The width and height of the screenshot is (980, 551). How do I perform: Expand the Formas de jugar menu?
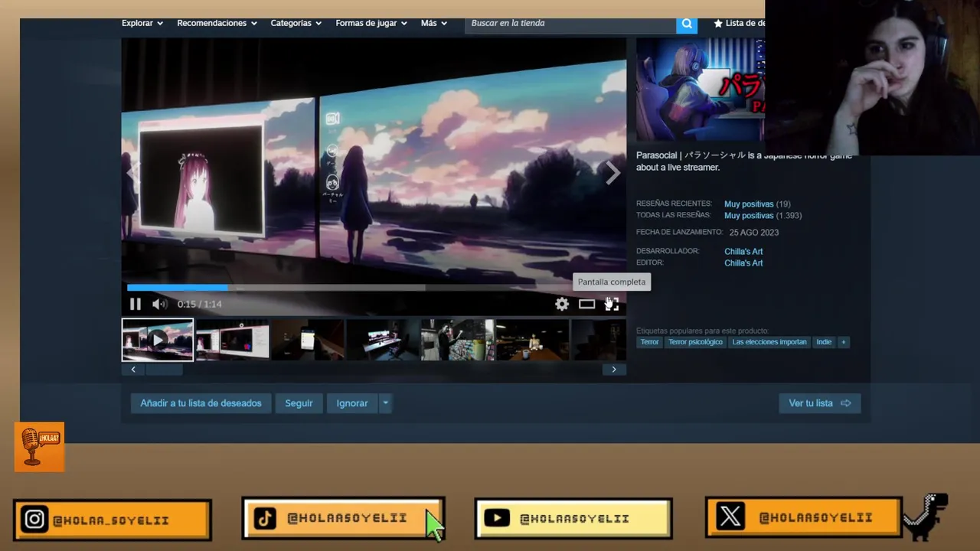371,24
